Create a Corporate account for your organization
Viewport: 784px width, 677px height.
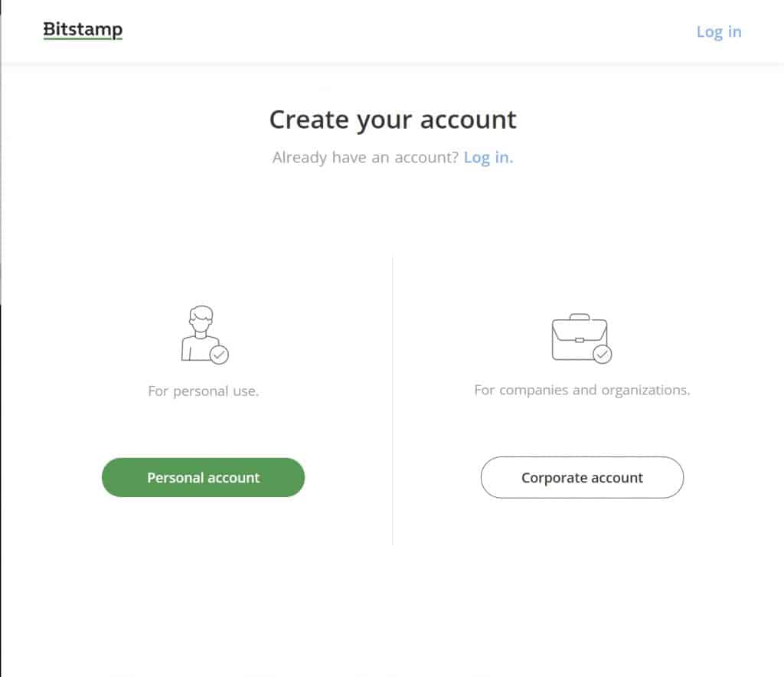(581, 476)
